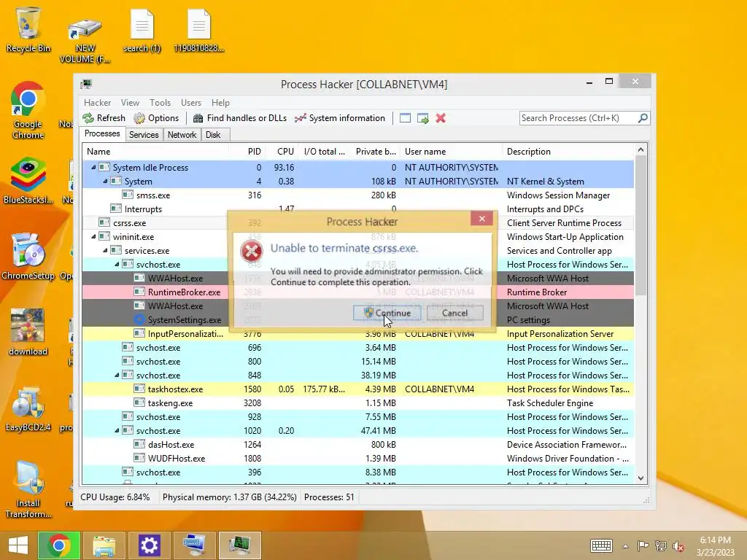The height and width of the screenshot is (560, 747).
Task: Open the Help menu
Action: 220,103
